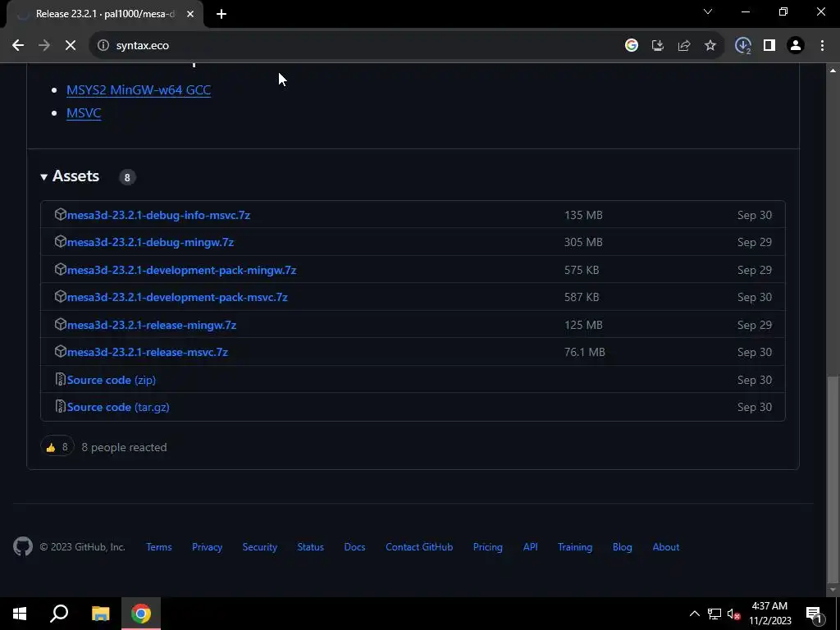Click the browser back arrow
The image size is (840, 630).
18,46
